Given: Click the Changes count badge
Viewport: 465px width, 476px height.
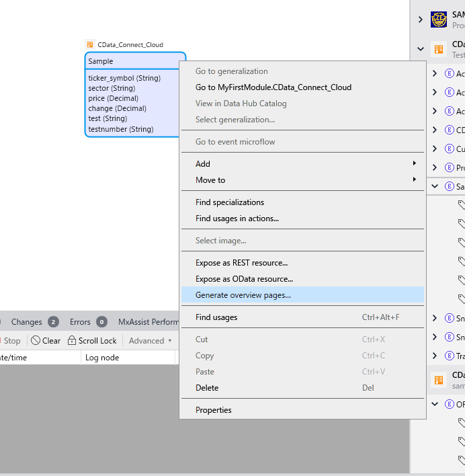Looking at the screenshot, I should click(53, 322).
